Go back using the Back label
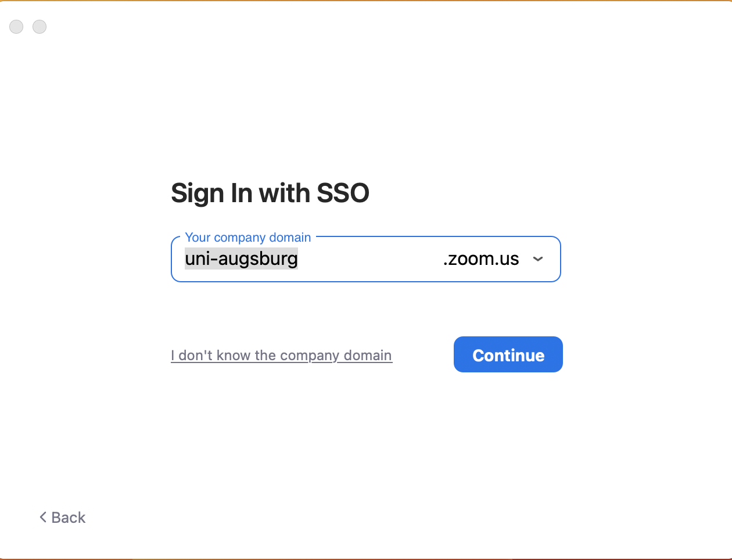This screenshot has height=560, width=732. pyautogui.click(x=69, y=518)
